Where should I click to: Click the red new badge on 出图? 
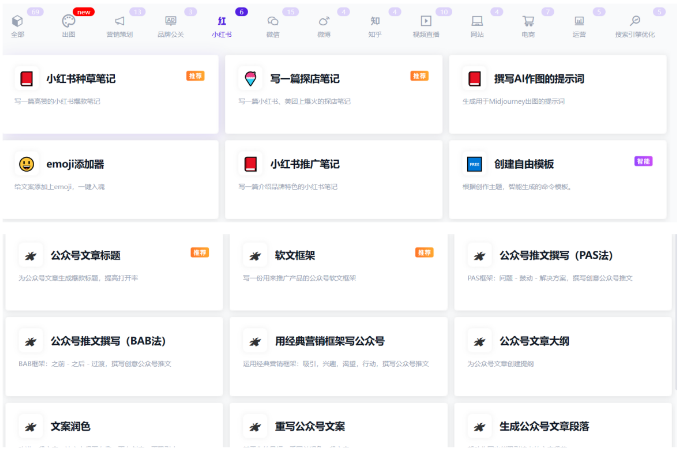[x=84, y=12]
